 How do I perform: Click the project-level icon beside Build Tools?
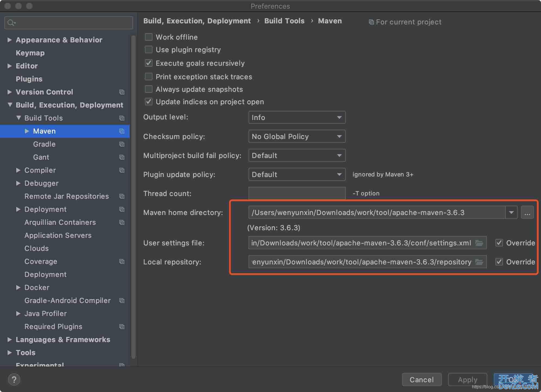point(122,118)
